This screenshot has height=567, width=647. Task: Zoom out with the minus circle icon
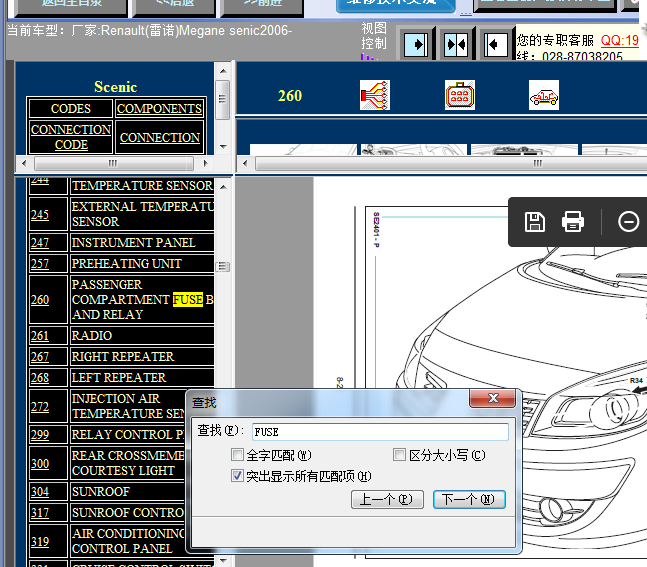[628, 222]
